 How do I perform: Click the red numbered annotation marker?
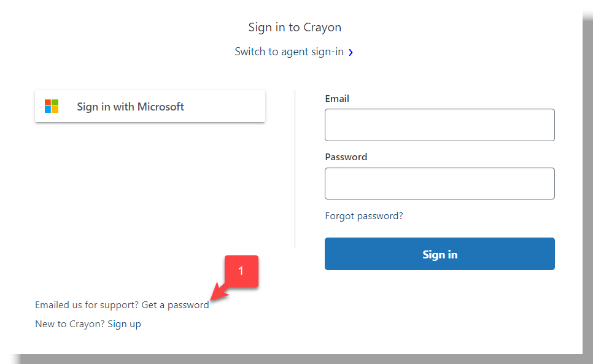coord(242,271)
